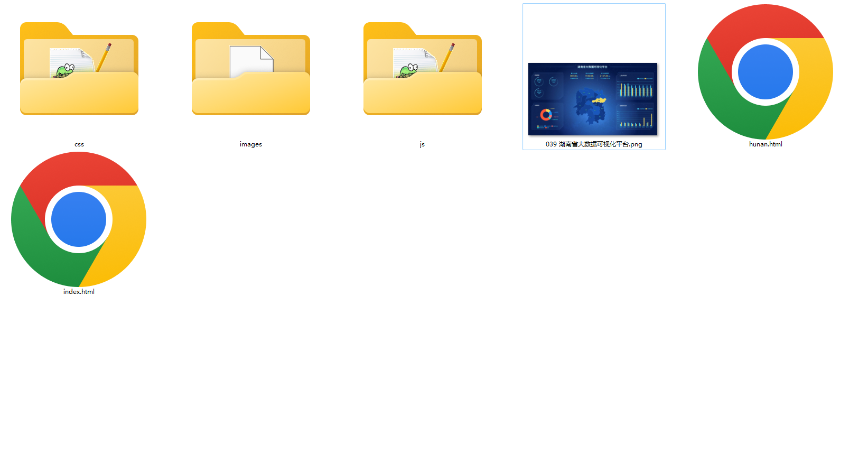868x462 pixels.
Task: Select the css folder icon
Action: click(x=79, y=69)
